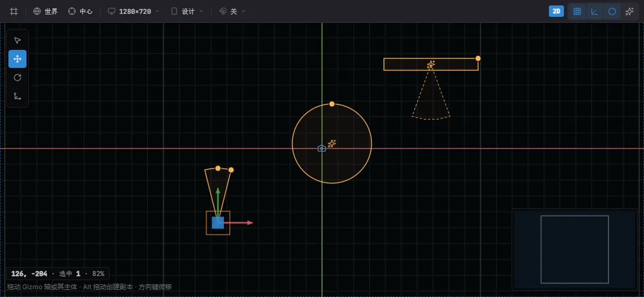644x297 pixels.
Task: Toggle the axes display icon
Action: pos(594,11)
